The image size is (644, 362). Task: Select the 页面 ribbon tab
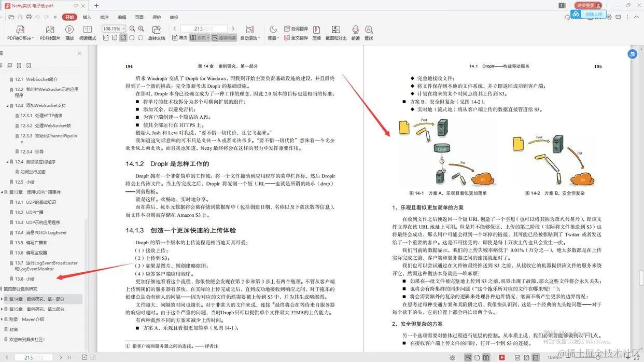tap(139, 17)
